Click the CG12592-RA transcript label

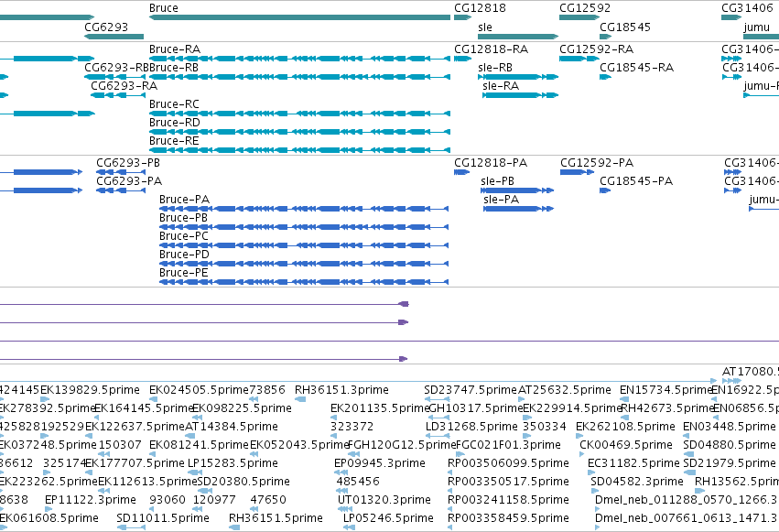597,49
